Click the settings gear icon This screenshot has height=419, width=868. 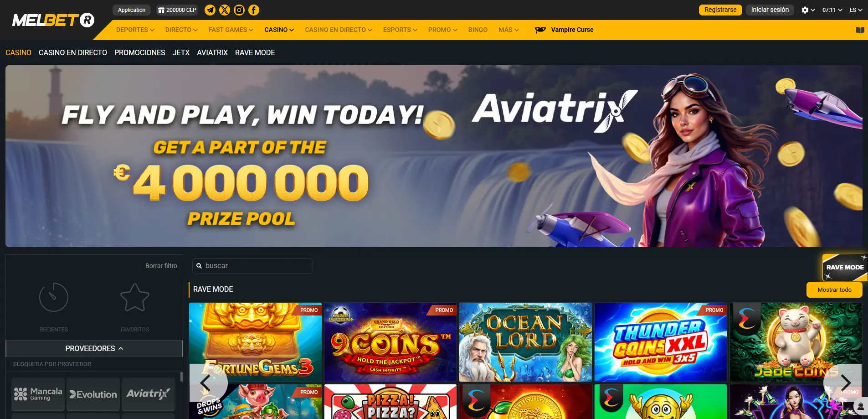[805, 10]
